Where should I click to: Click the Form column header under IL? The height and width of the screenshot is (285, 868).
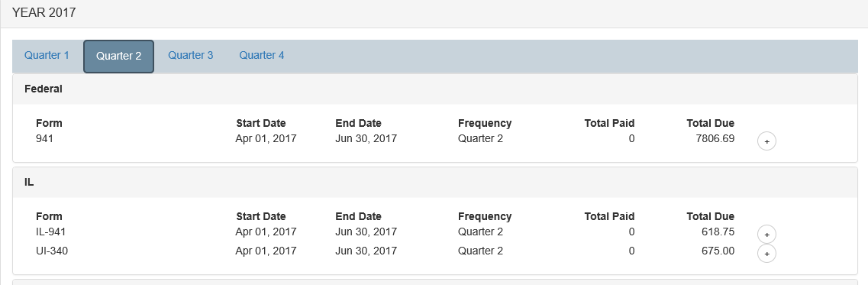tap(50, 216)
